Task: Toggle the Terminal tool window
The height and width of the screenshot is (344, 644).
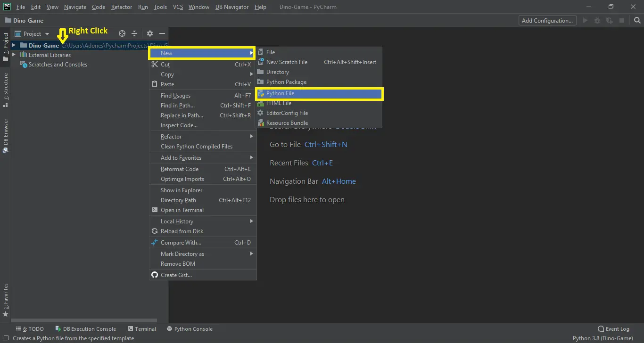Action: tap(142, 329)
